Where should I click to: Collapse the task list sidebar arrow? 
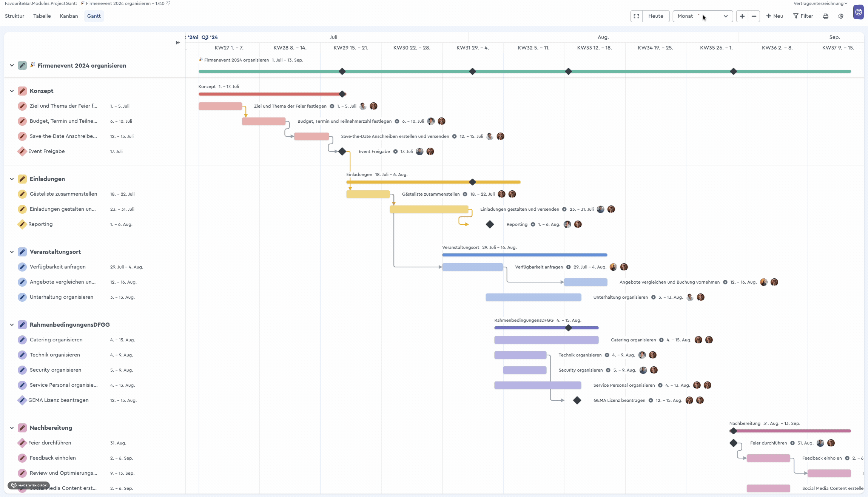point(177,43)
